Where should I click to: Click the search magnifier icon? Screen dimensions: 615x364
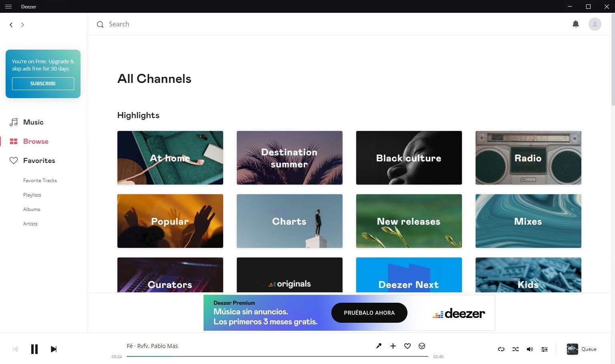click(100, 24)
